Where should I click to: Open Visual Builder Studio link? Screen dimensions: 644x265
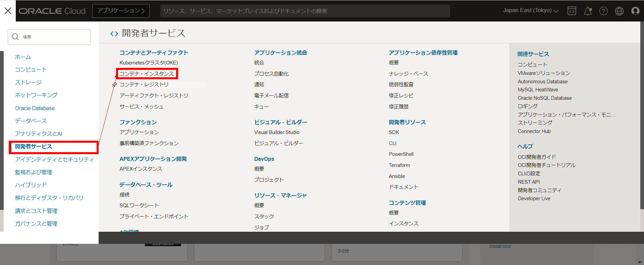277,132
